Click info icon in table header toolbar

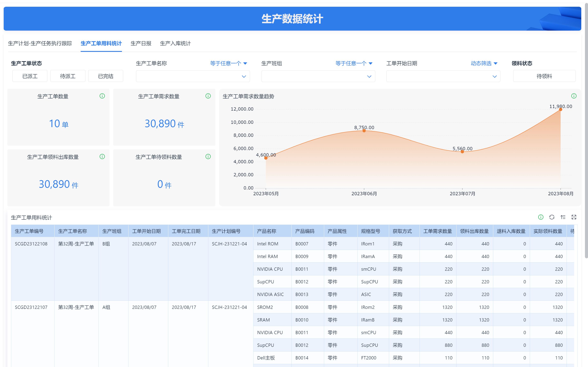tap(541, 217)
